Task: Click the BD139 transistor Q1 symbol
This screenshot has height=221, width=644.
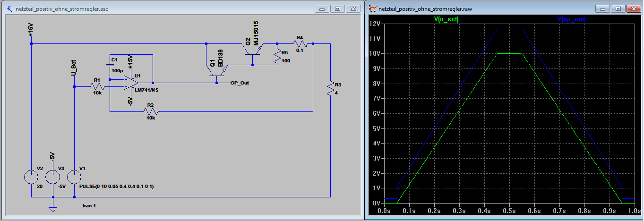Action: click(x=216, y=71)
